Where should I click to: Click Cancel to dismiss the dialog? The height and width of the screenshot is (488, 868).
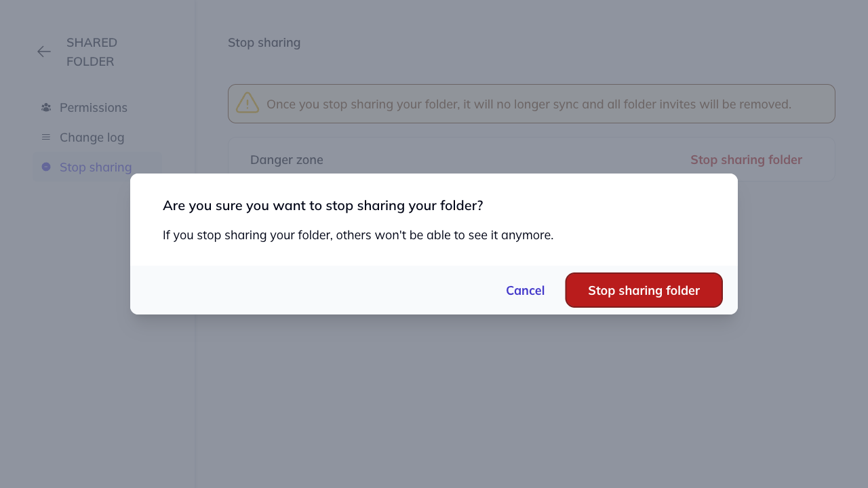coord(525,290)
